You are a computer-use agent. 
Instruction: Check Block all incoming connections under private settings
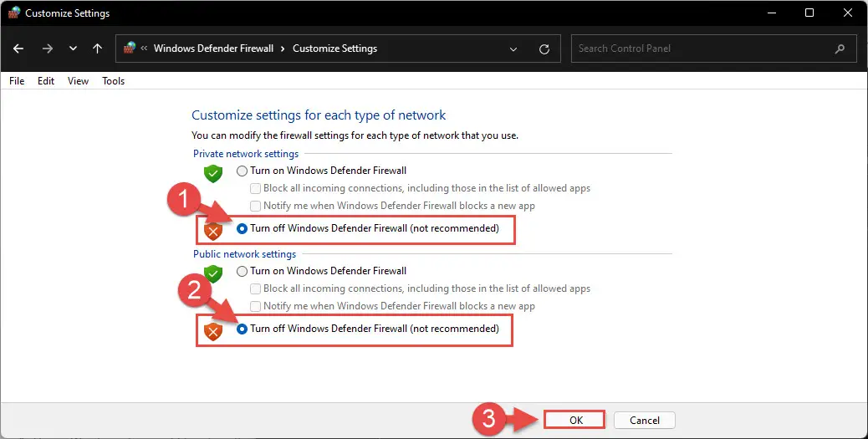click(x=255, y=188)
